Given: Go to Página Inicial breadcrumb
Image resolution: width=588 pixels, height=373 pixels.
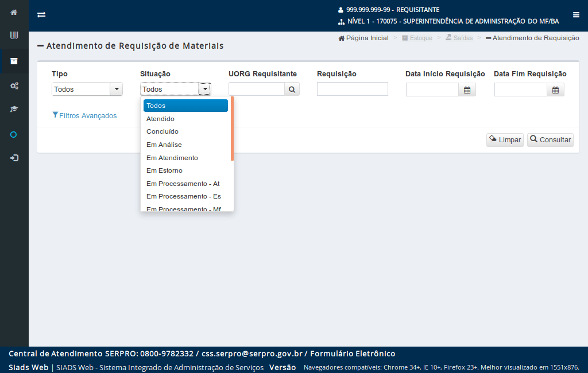Looking at the screenshot, I should (x=363, y=38).
